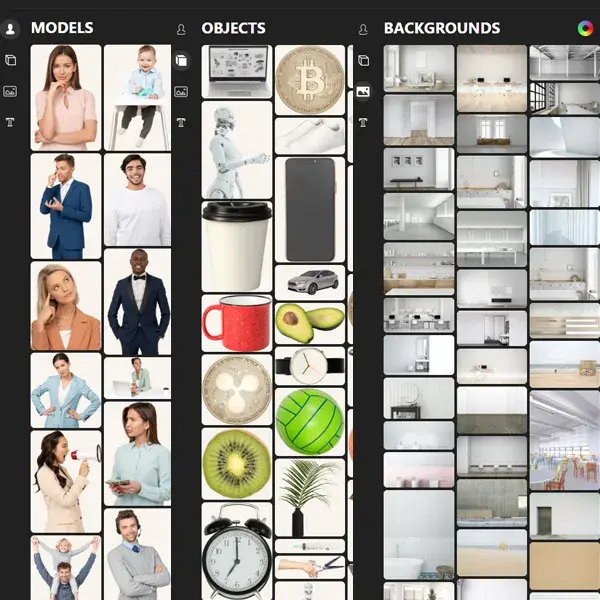
Task: Select the highlighted image icon in Backgrounds panel
Action: point(363,91)
